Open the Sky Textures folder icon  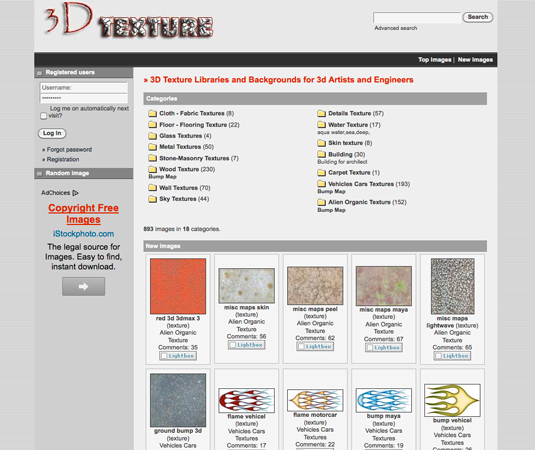click(x=152, y=199)
